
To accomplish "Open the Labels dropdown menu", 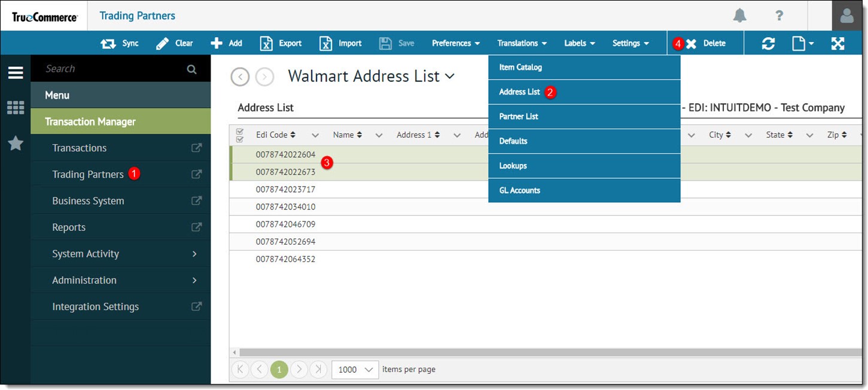I will point(579,43).
